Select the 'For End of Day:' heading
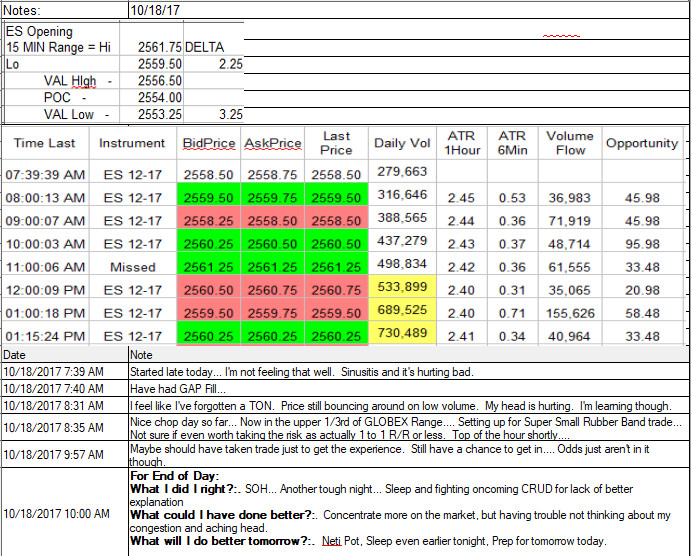Viewport: 691px width, 556px height. [175, 476]
